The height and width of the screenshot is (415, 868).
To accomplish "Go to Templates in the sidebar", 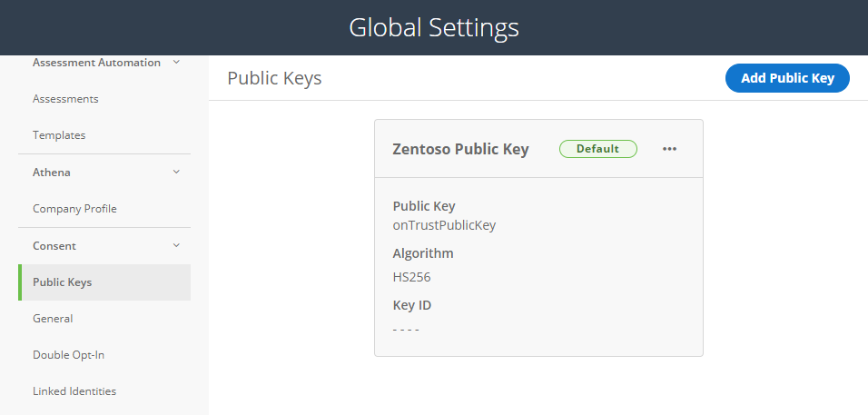I will click(x=59, y=135).
